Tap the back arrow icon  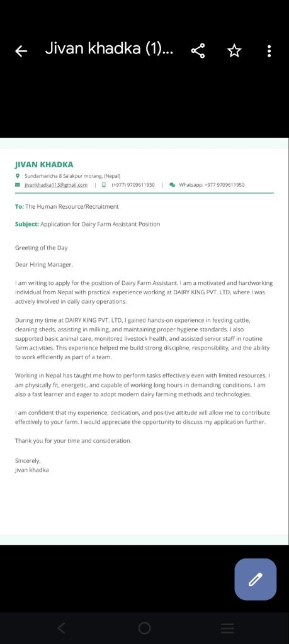tap(21, 51)
